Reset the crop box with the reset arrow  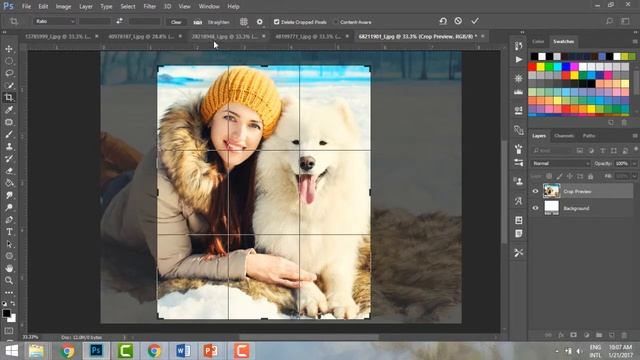click(443, 21)
